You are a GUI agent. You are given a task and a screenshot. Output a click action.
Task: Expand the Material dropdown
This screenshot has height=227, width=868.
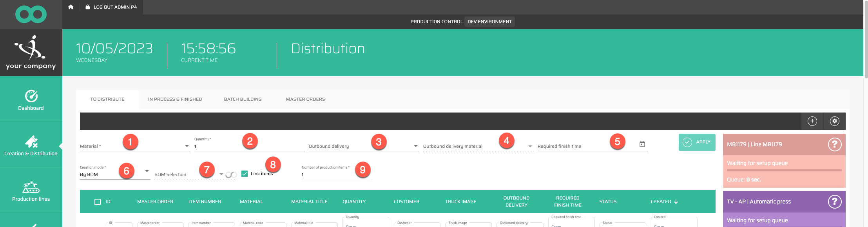pyautogui.click(x=187, y=146)
